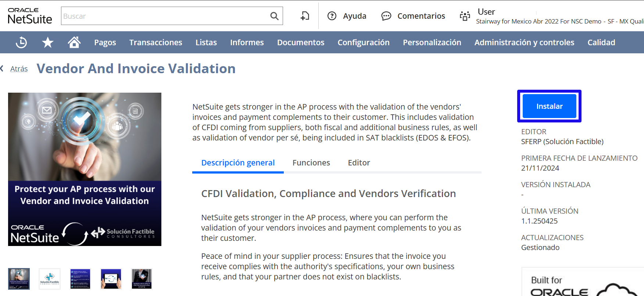
Task: Open the create new record icon
Action: tap(305, 16)
